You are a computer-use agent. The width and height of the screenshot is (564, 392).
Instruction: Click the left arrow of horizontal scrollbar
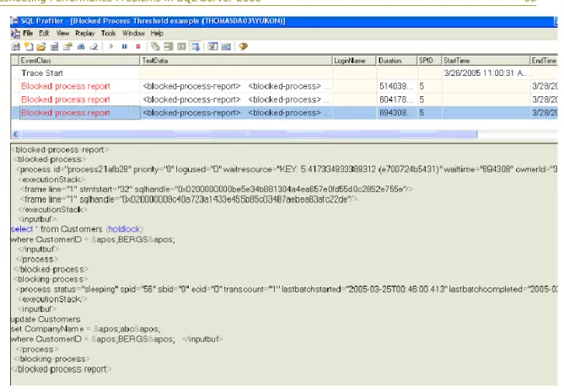pos(15,134)
